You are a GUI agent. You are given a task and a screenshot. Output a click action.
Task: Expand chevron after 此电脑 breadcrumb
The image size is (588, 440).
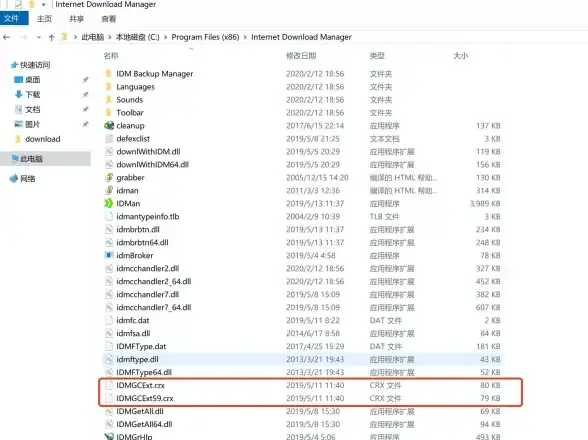click(110, 37)
